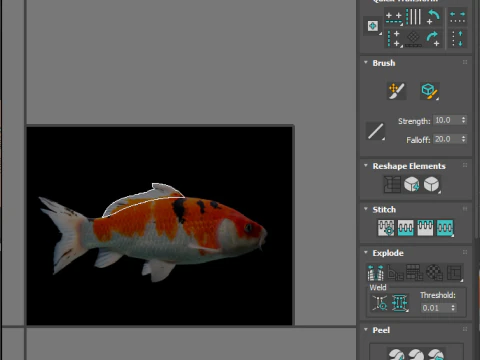The height and width of the screenshot is (360, 480).
Task: Select the Target Weld tool
Action: click(380, 303)
